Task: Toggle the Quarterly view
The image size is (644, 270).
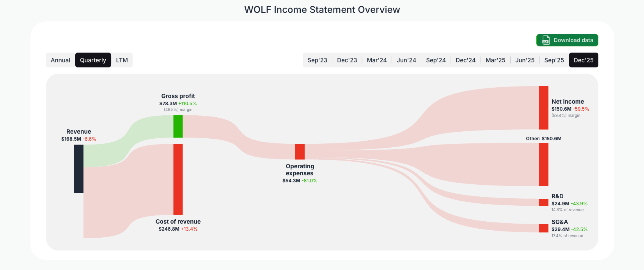Action: 93,60
